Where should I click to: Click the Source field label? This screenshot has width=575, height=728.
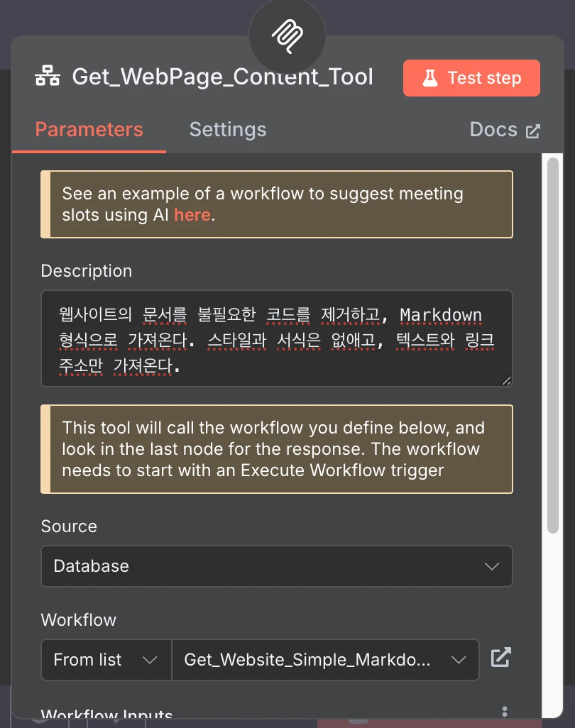click(x=69, y=526)
